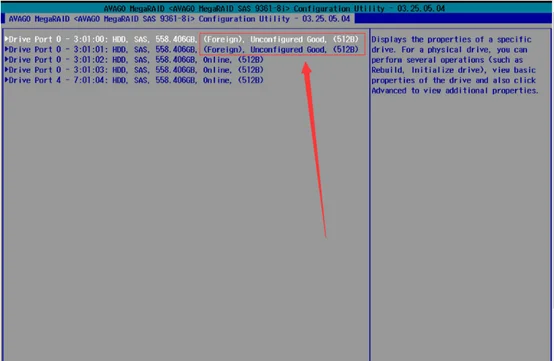Viewport: 554px width, 361px height.
Task: Click the Online status of drive 7:01:04
Action: click(217, 80)
